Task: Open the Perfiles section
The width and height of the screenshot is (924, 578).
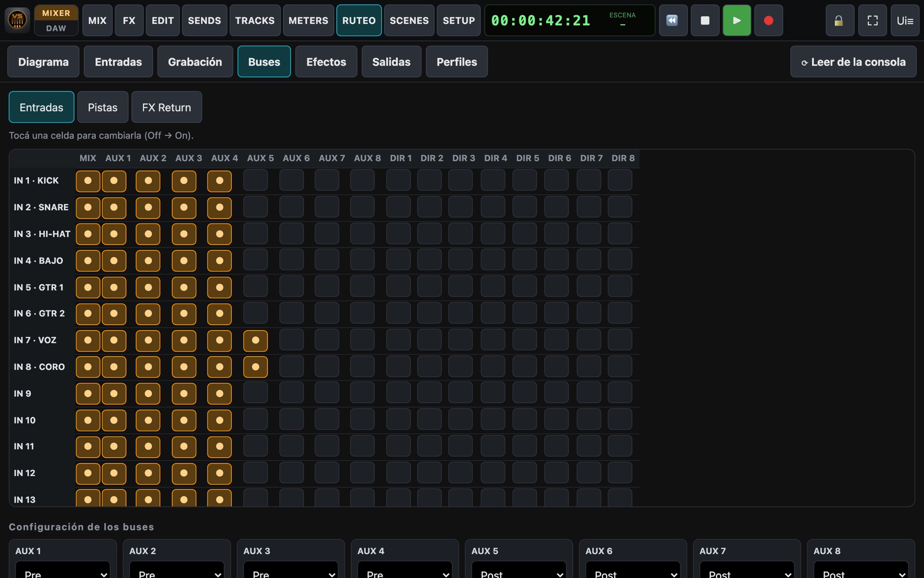Action: click(457, 62)
